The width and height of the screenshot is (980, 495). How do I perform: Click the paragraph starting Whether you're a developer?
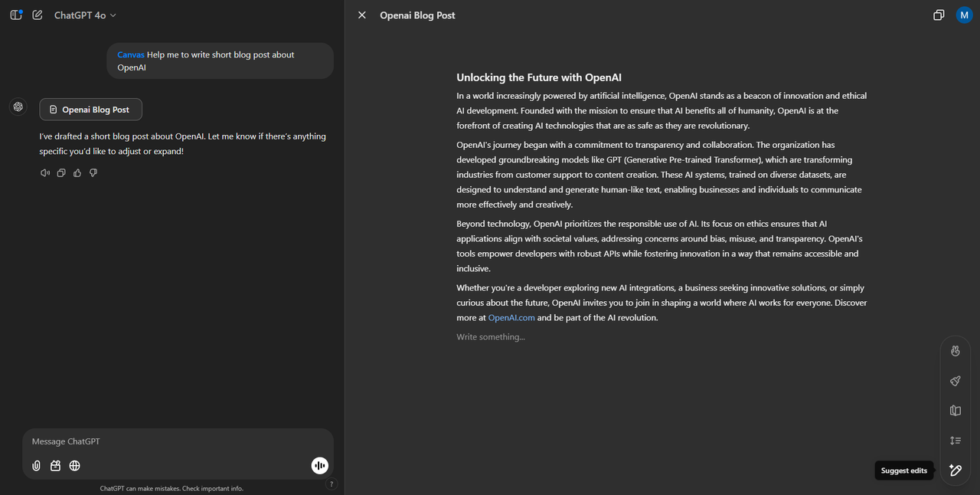[661, 303]
